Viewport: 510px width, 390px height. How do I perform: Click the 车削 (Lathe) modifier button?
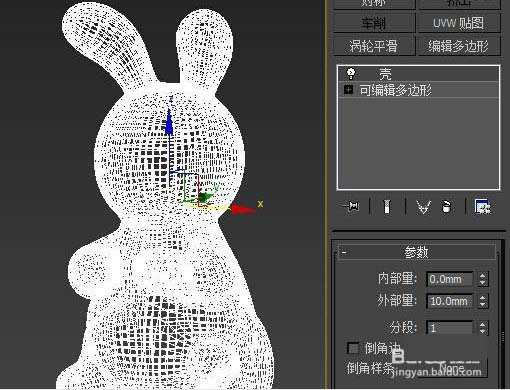[374, 23]
